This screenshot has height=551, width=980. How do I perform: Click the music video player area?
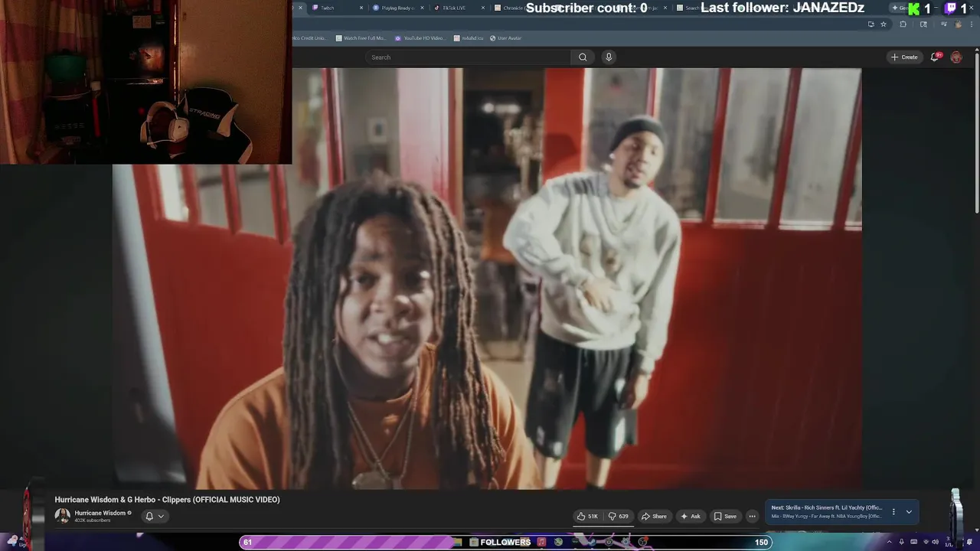click(487, 279)
